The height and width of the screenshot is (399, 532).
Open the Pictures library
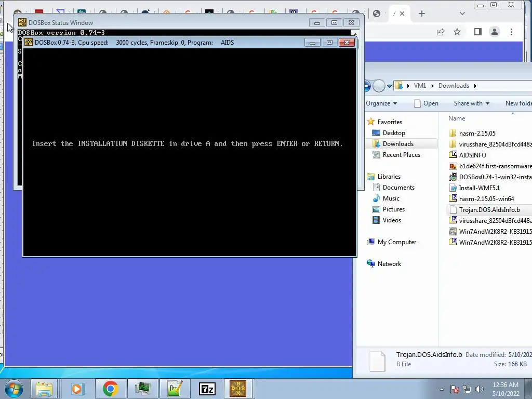click(388, 209)
